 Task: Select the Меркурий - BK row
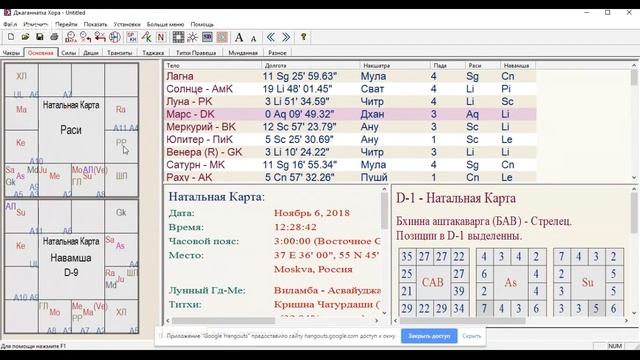(x=350, y=127)
